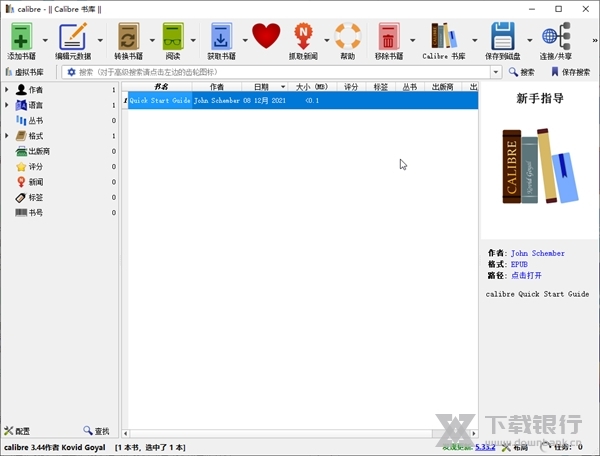Open the search history dropdown
The image size is (600, 456).
point(496,72)
